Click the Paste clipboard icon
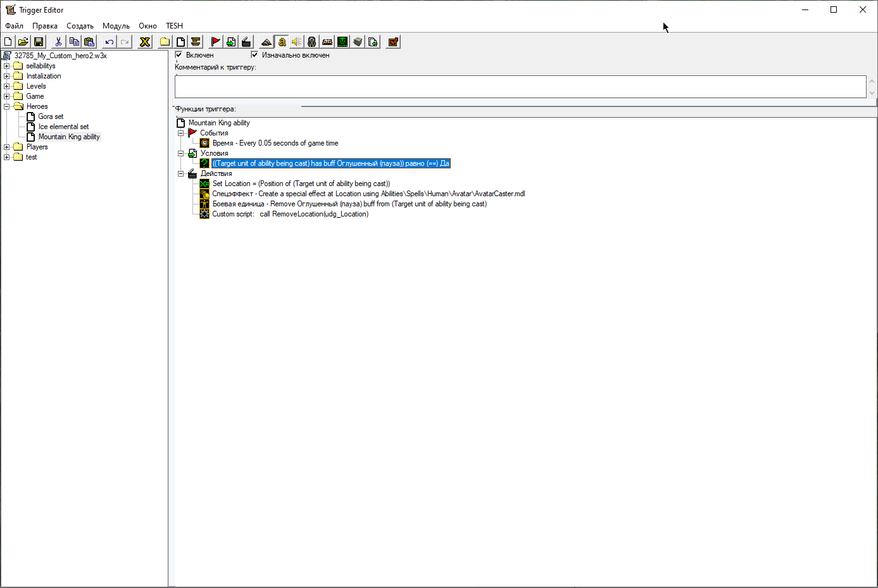 [89, 42]
